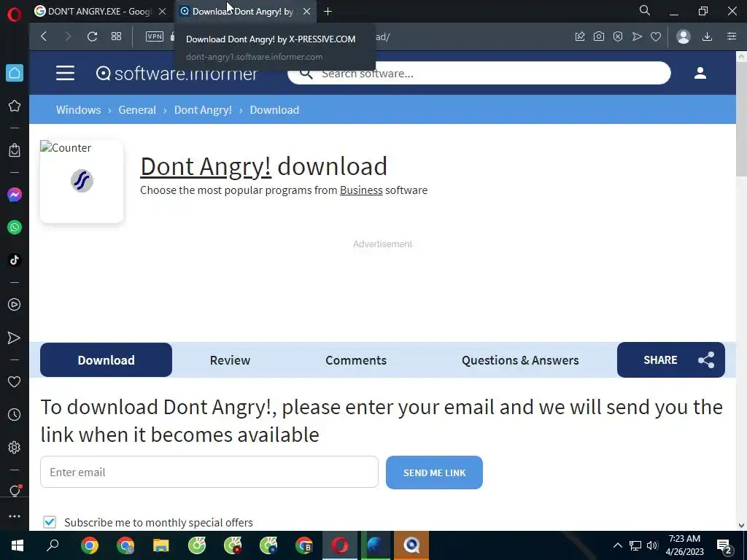Open History clock icon in sidebar
This screenshot has height=560, width=747.
click(15, 415)
